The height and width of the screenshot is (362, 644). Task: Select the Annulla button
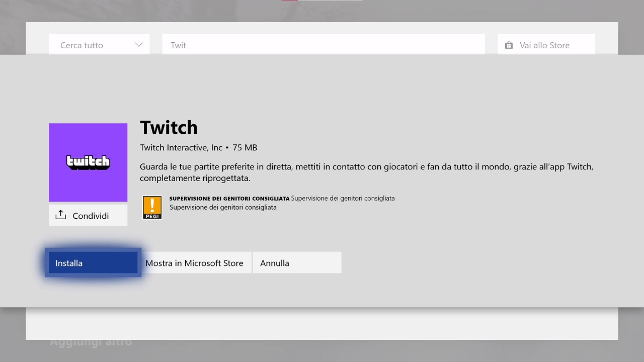tap(297, 262)
